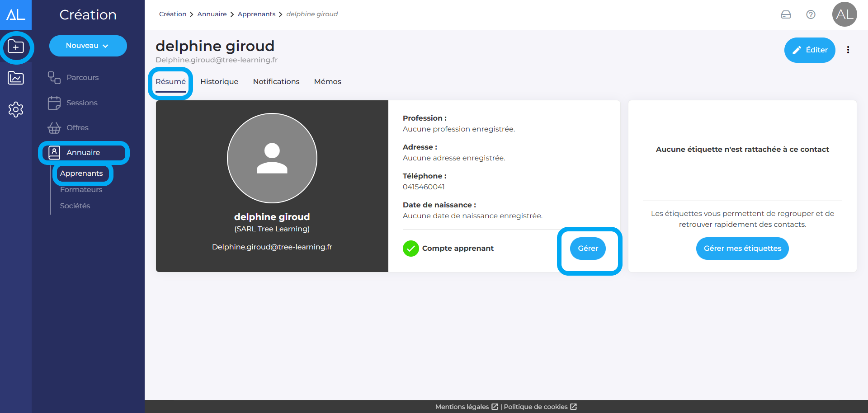The width and height of the screenshot is (868, 413).
Task: Open the Création folder-plus icon in the rail
Action: coord(16,47)
